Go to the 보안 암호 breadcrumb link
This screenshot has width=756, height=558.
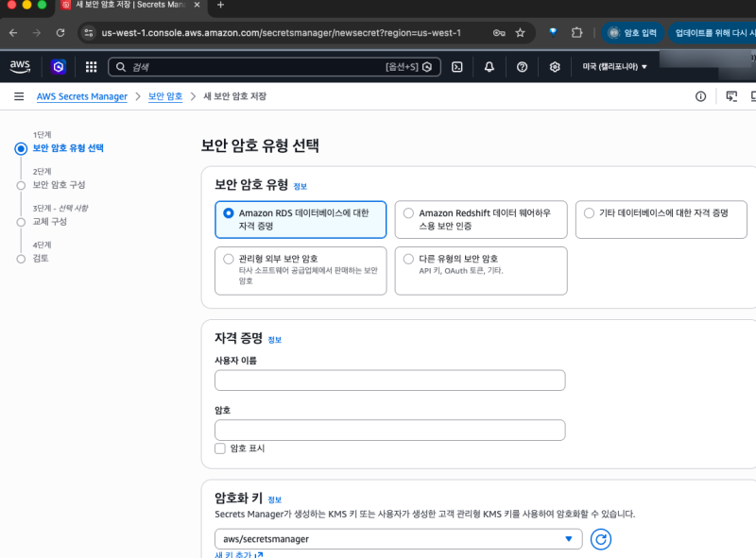point(165,96)
